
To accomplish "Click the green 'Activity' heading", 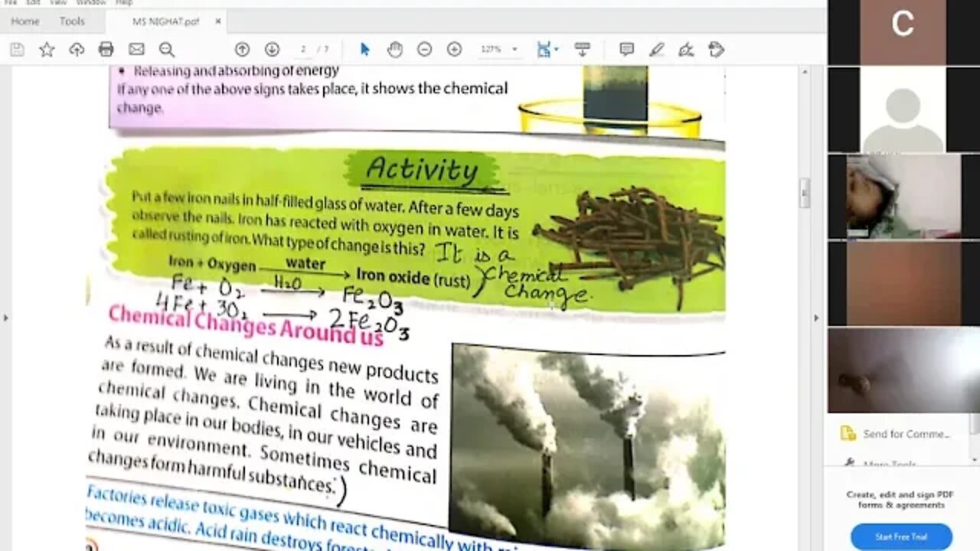I will [x=422, y=170].
